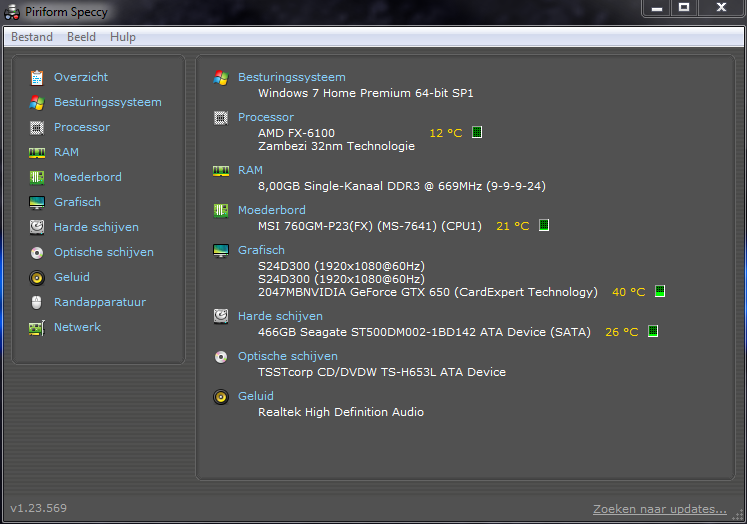This screenshot has height=524, width=747.
Task: Click the Optische schijven heading in summary
Action: tap(288, 356)
